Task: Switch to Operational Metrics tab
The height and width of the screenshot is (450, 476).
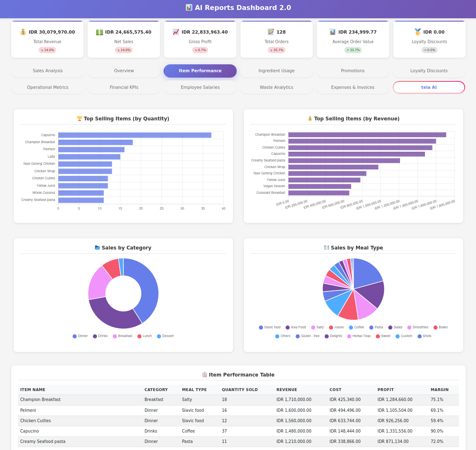Action: click(x=48, y=88)
